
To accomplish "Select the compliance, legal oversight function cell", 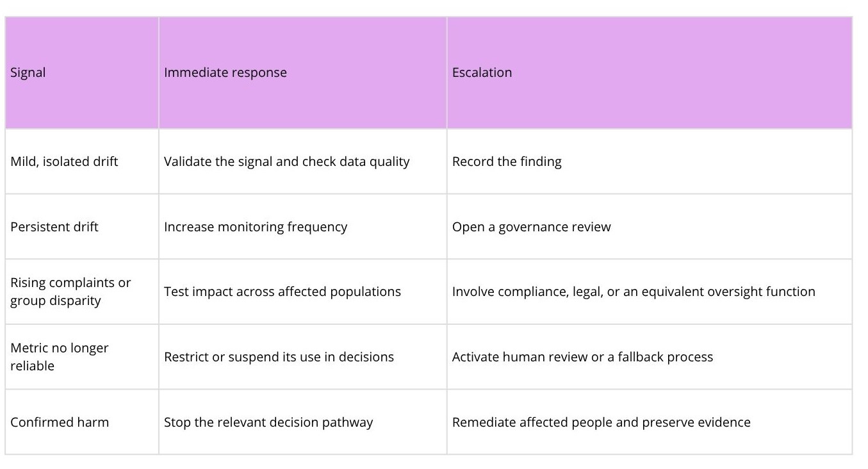I will pos(650,292).
